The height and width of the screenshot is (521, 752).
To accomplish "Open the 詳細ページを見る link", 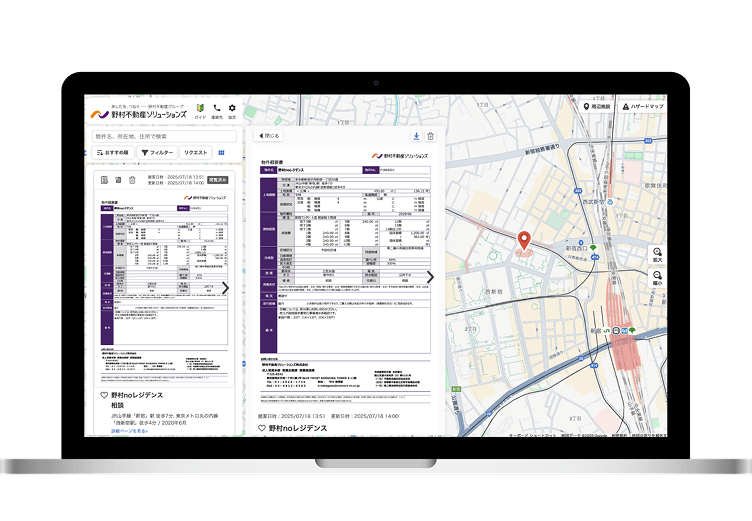I will pos(129,431).
